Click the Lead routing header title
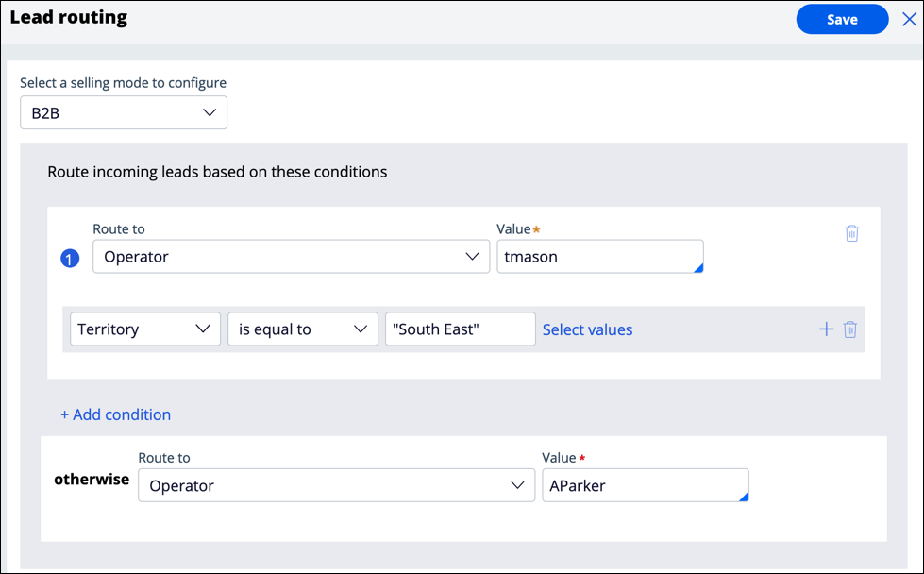This screenshot has height=574, width=924. (68, 18)
